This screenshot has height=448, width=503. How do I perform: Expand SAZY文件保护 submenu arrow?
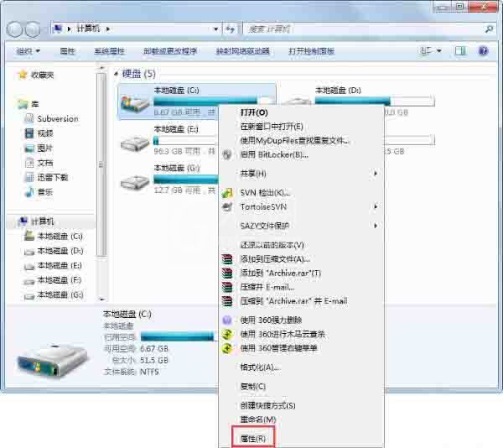tap(376, 226)
